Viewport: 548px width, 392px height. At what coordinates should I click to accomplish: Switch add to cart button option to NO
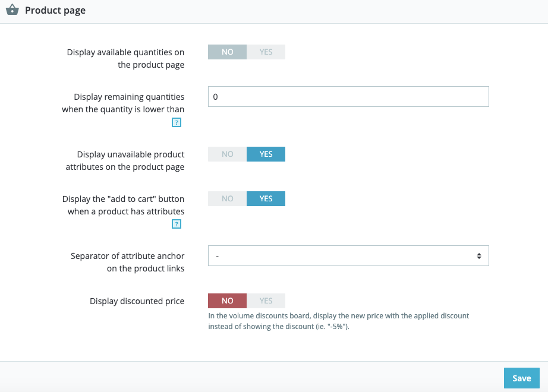point(227,198)
